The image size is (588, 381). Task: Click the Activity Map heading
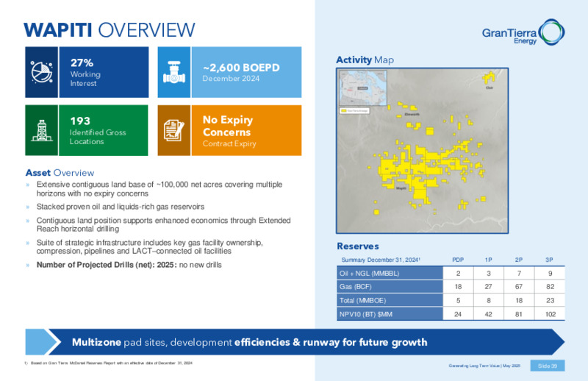[x=365, y=60]
